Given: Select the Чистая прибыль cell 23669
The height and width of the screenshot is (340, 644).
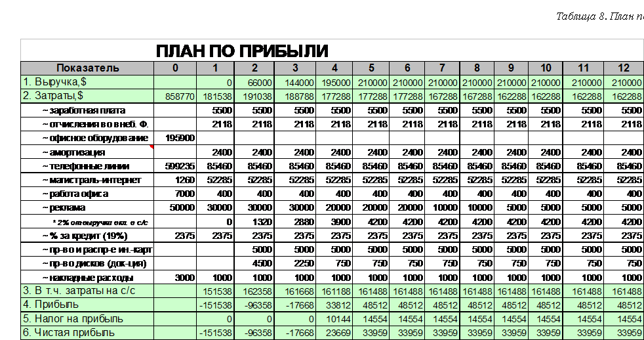Looking at the screenshot, I should tap(334, 333).
